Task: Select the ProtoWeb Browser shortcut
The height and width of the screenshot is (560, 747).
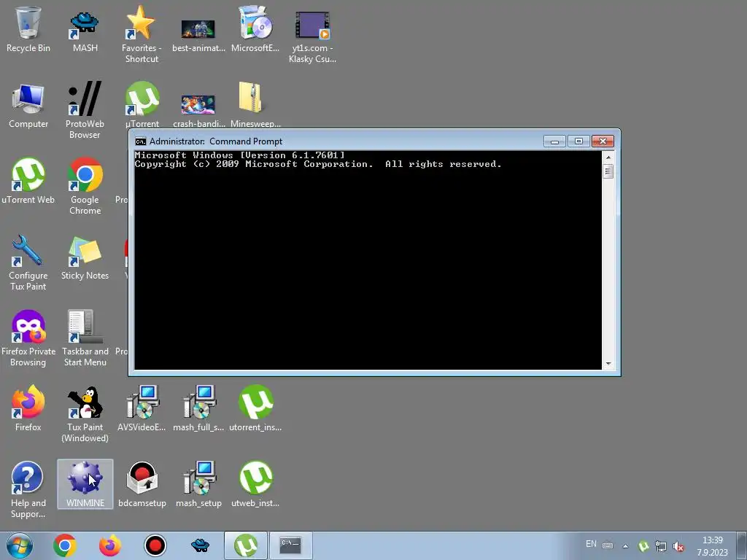Action: (x=85, y=111)
